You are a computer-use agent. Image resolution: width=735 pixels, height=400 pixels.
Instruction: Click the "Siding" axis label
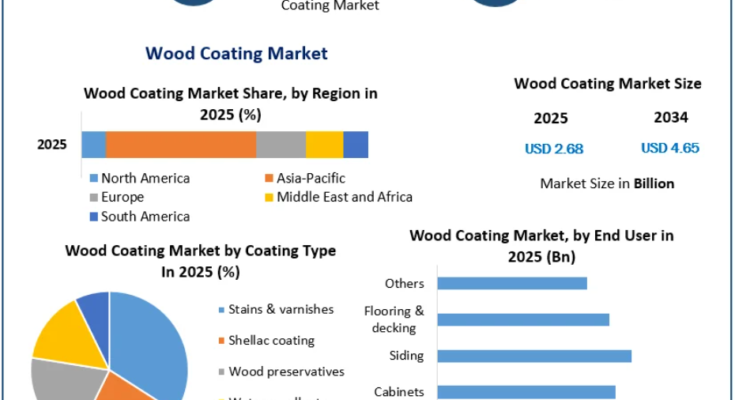click(406, 356)
